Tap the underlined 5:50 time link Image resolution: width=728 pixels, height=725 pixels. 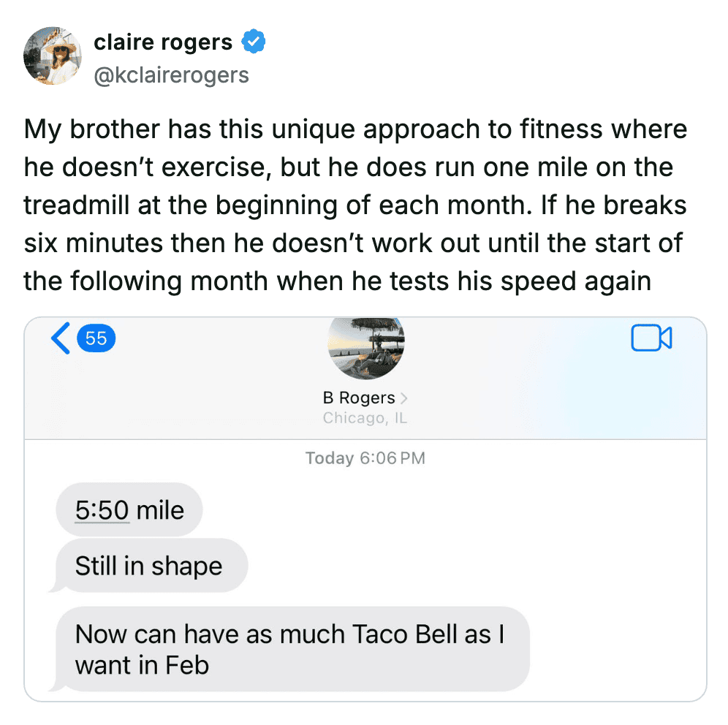pos(102,510)
